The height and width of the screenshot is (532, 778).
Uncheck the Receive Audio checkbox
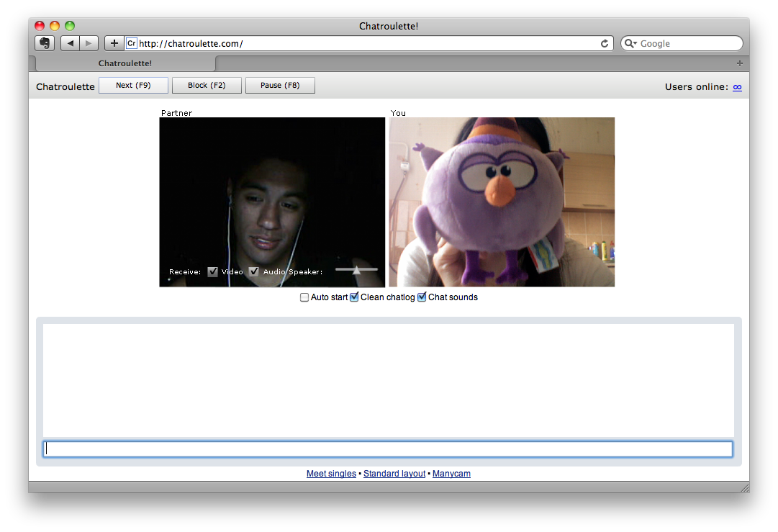[x=254, y=271]
